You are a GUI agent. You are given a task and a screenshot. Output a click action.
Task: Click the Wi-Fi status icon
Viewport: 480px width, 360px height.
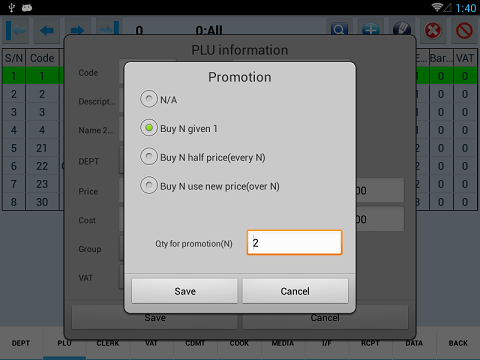[437, 7]
